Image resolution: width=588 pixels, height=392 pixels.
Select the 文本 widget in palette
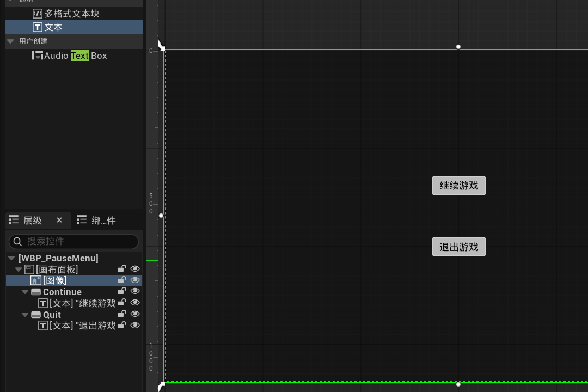(x=74, y=27)
